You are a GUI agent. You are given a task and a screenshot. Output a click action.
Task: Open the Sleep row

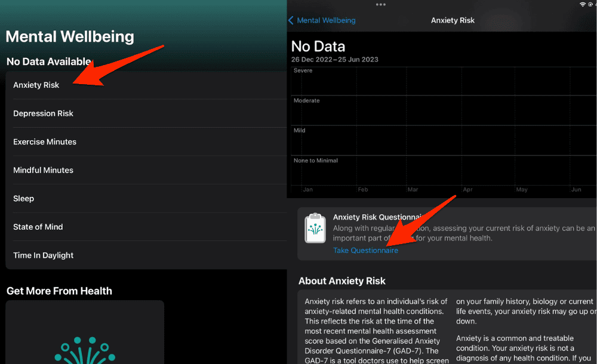point(24,199)
